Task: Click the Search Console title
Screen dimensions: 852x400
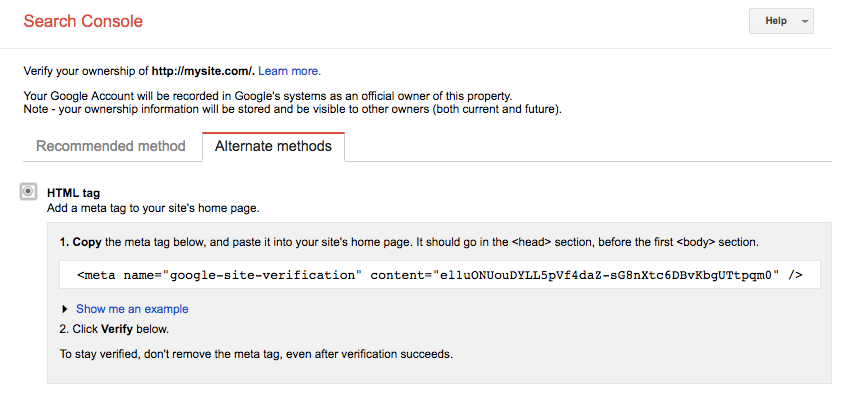Action: [83, 21]
